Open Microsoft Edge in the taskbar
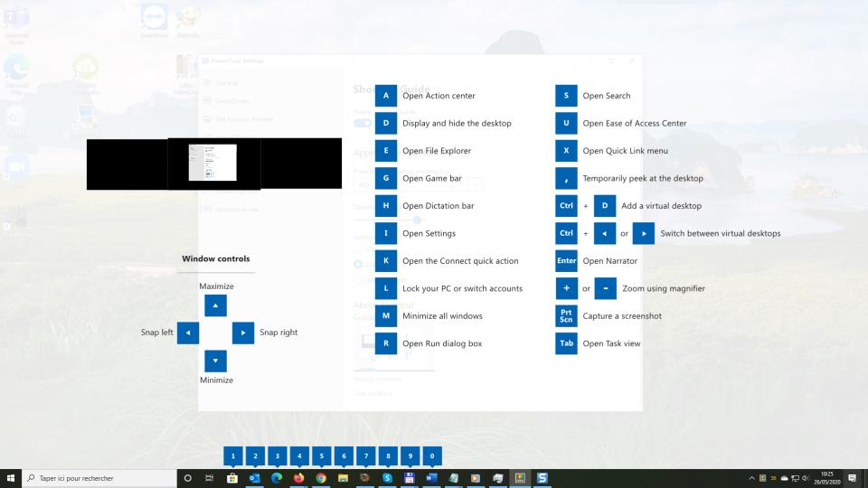 277,478
